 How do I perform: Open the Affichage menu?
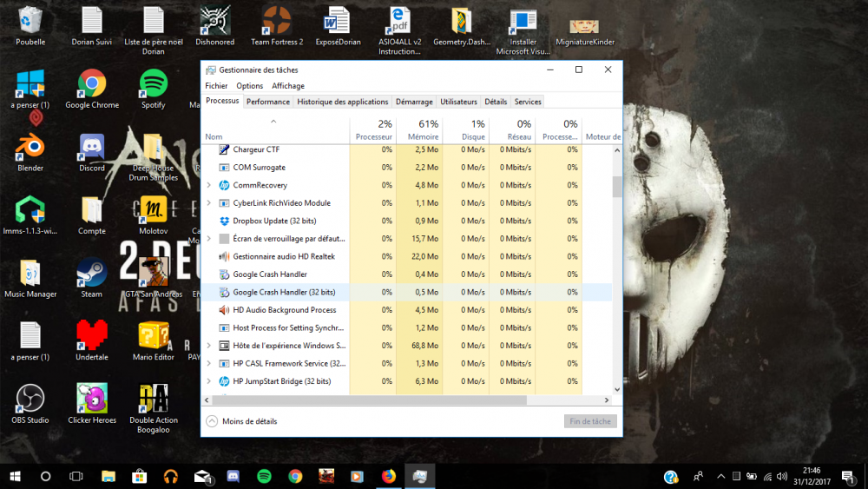click(x=288, y=86)
